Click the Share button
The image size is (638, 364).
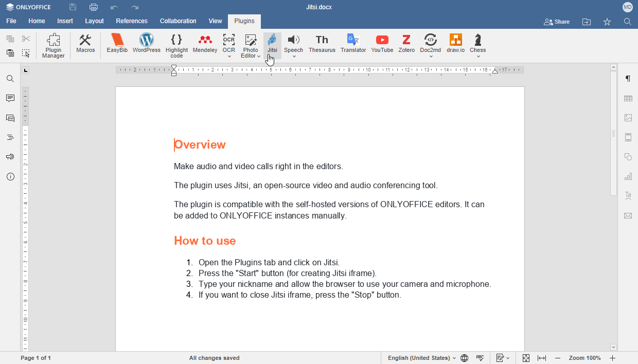click(x=557, y=22)
